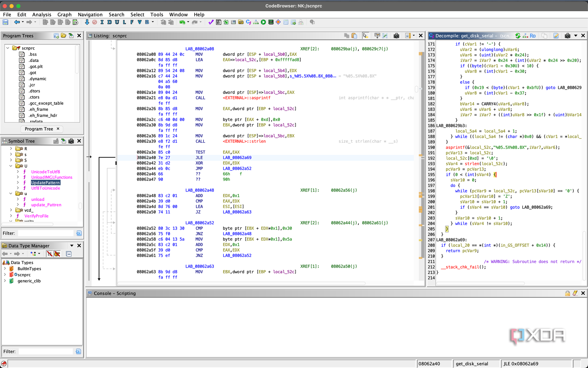The height and width of the screenshot is (368, 588).
Task: Toggle cursor location tracking in the Listing toolbar
Action: tap(365, 36)
